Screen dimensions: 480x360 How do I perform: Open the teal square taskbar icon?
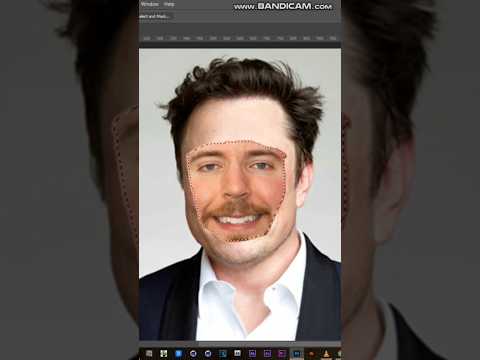223,353
